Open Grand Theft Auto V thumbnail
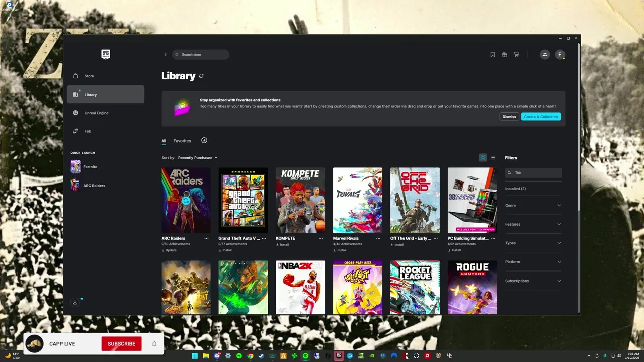 coord(243,200)
